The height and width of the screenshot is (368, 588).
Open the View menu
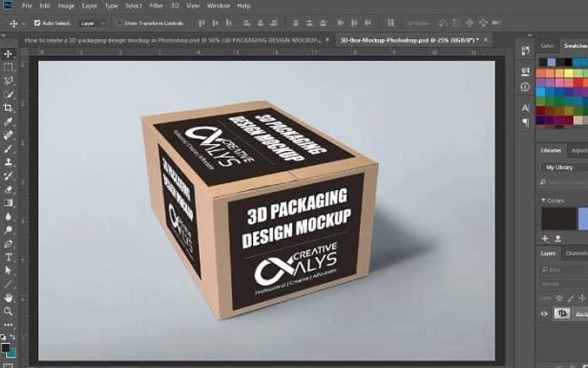pyautogui.click(x=193, y=6)
